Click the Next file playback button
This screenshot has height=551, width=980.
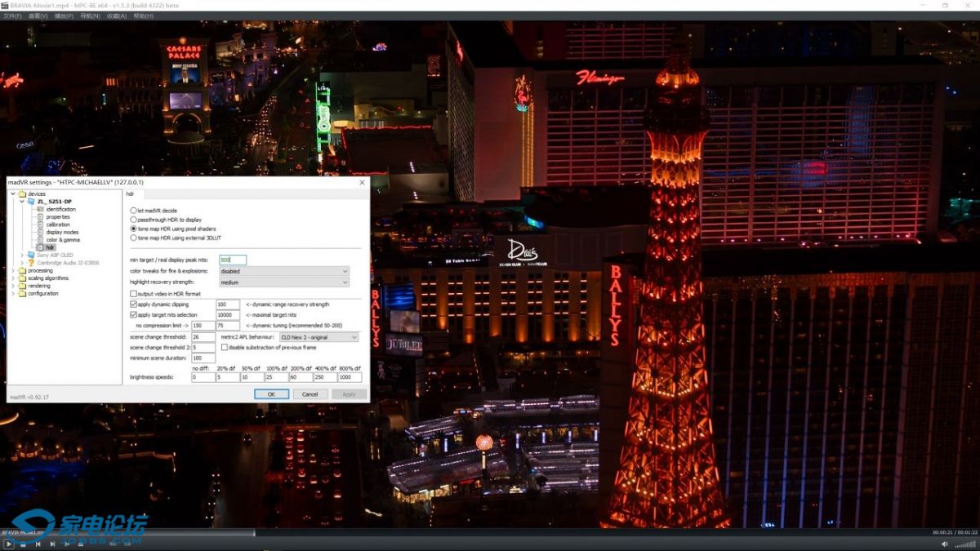coord(53,544)
